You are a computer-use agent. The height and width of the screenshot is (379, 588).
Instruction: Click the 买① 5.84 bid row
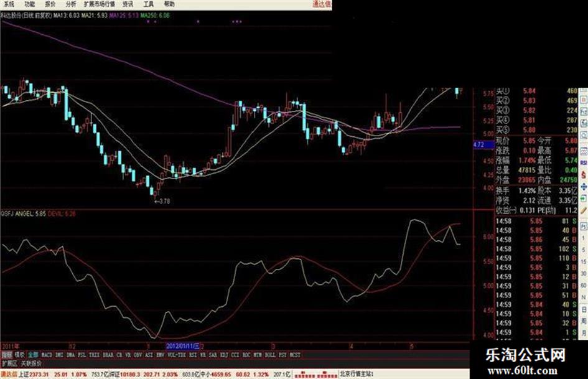[x=537, y=91]
